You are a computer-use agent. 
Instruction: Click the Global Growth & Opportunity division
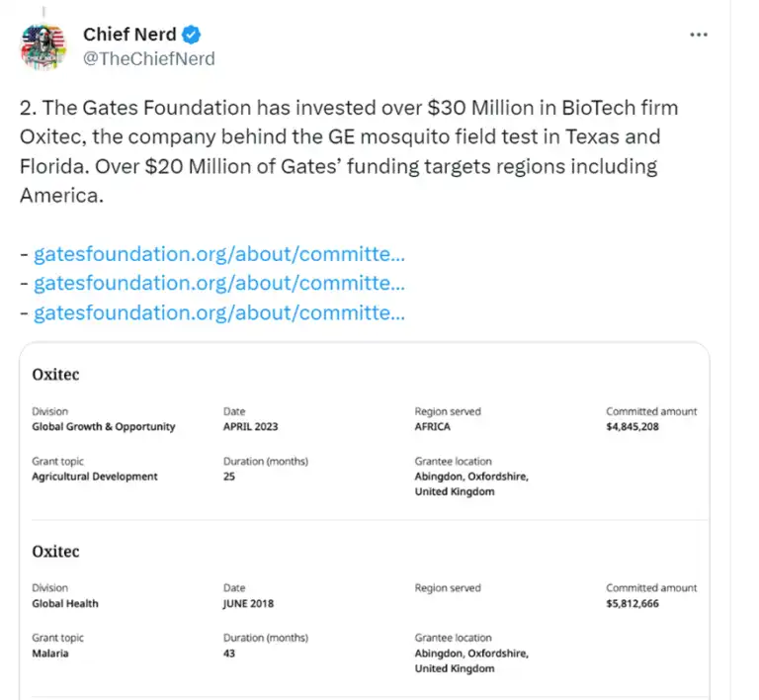tap(104, 427)
